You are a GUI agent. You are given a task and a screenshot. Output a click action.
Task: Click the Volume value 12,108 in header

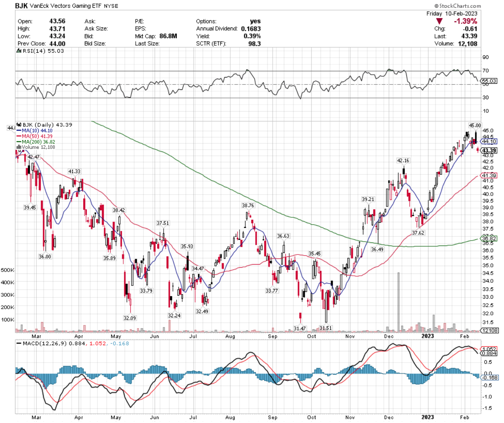(467, 44)
